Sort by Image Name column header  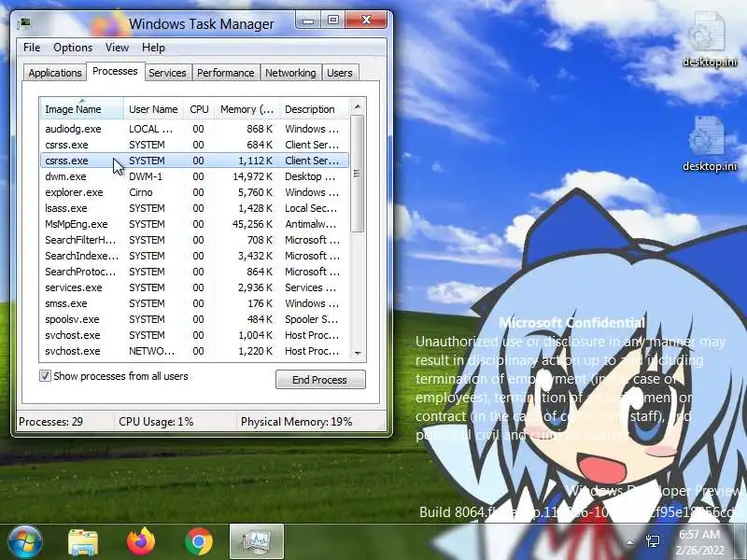point(81,109)
